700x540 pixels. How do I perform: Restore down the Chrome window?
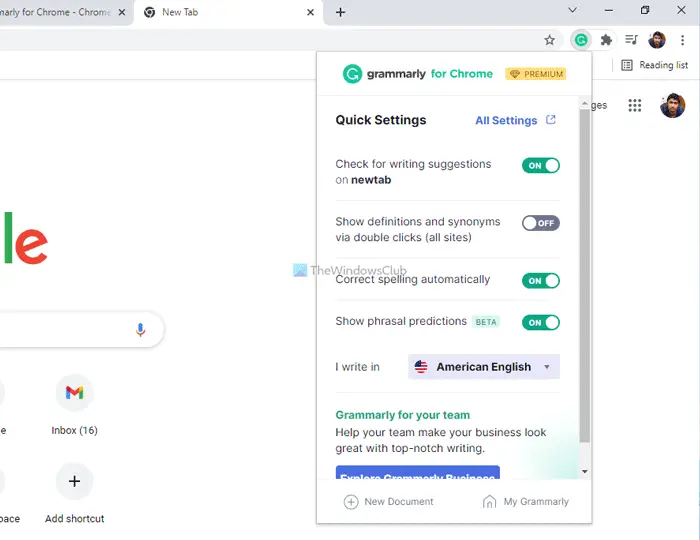click(645, 10)
